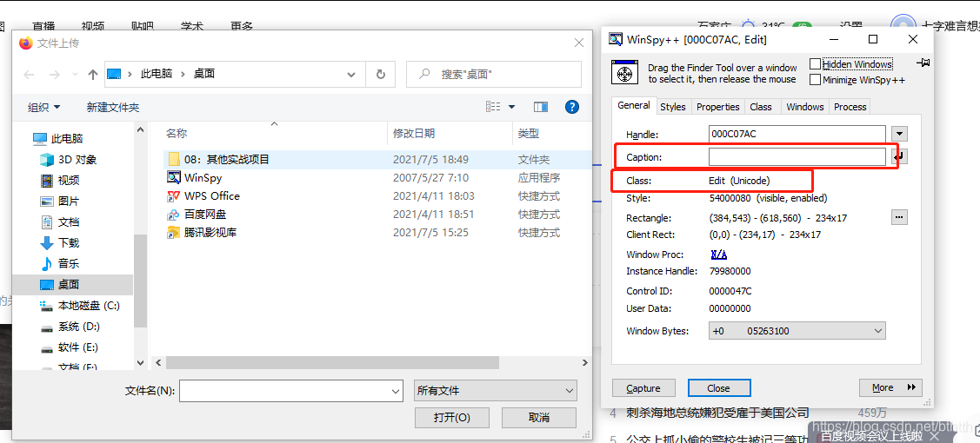Screen dimensions: 980x443
Task: Click the pin icon in WinSpy++
Action: pyautogui.click(x=923, y=63)
